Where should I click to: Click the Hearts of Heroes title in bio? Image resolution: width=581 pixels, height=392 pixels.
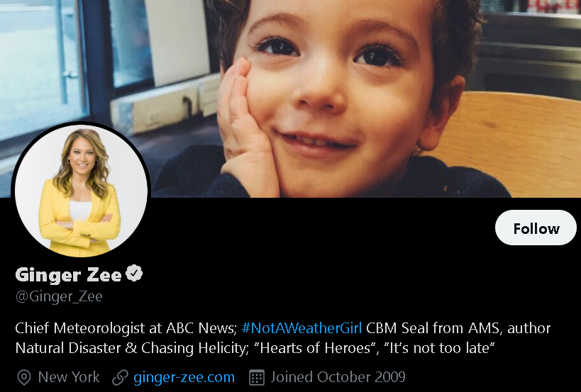(x=316, y=348)
